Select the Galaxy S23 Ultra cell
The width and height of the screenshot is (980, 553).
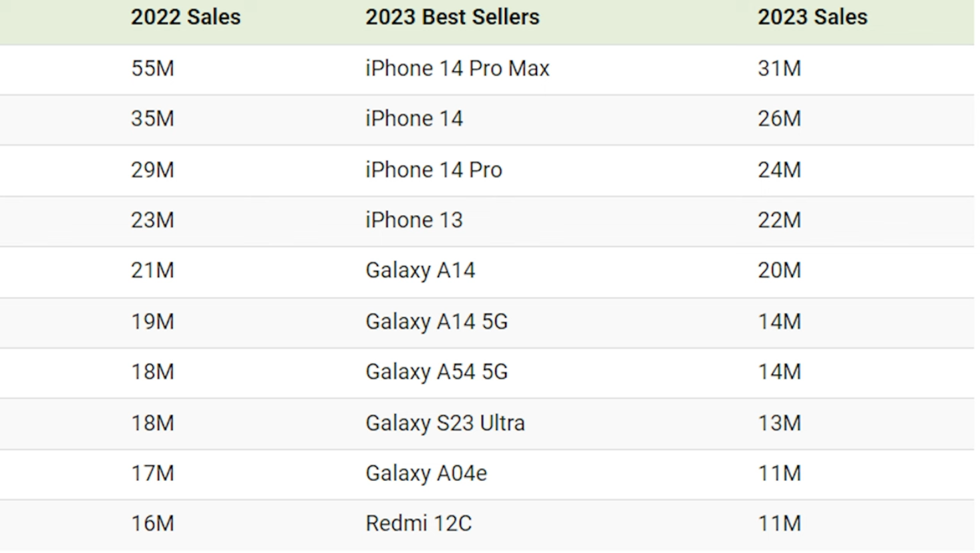(x=446, y=423)
